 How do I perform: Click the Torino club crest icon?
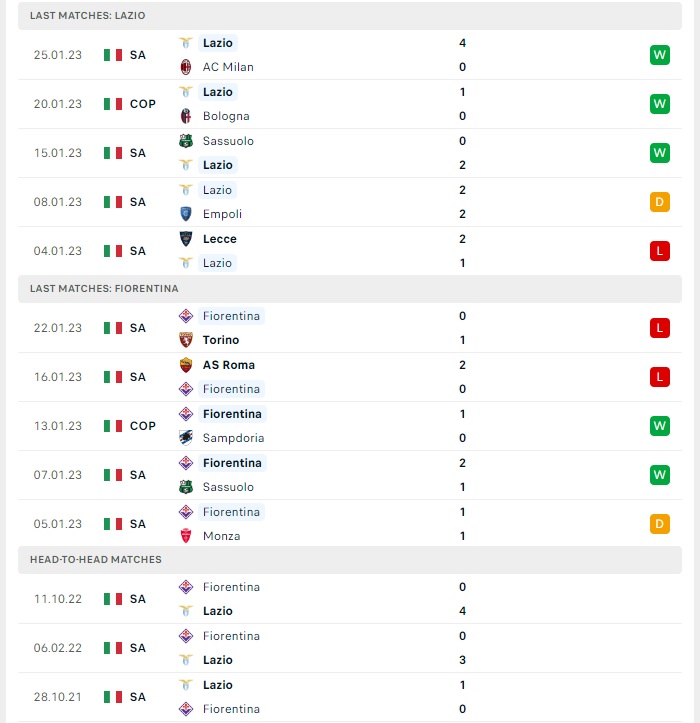186,340
